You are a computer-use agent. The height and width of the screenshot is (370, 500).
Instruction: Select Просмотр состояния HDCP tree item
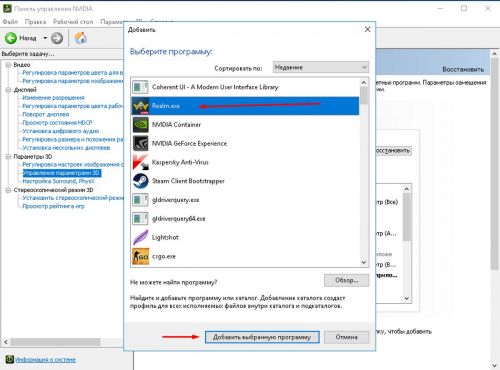[x=57, y=123]
